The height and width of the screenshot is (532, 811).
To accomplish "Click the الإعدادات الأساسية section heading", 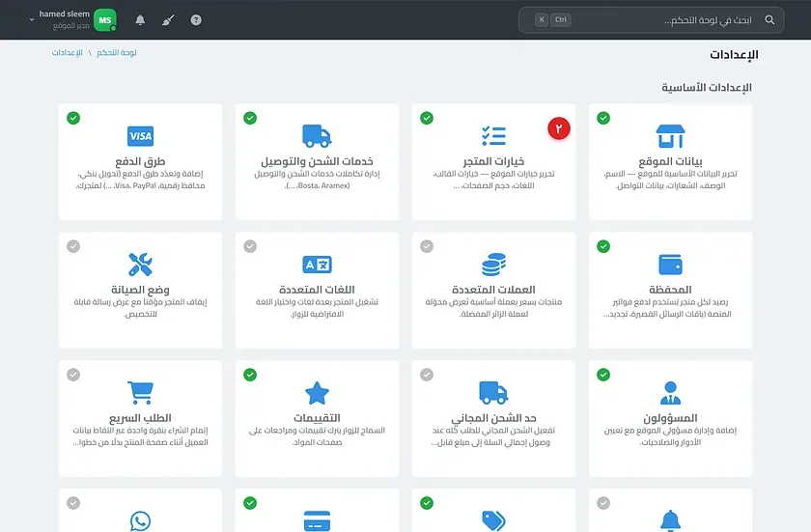I will [x=707, y=87].
